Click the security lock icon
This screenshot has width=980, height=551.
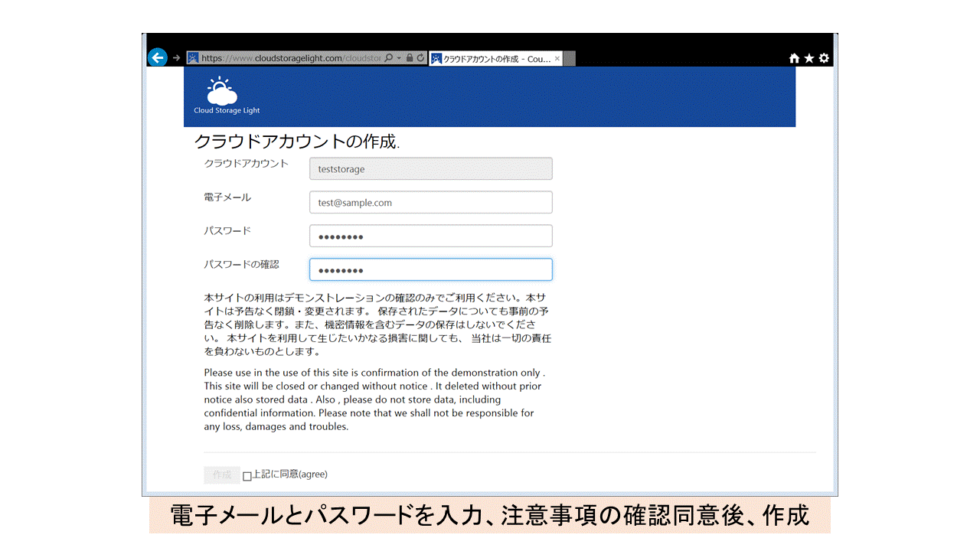click(x=410, y=58)
